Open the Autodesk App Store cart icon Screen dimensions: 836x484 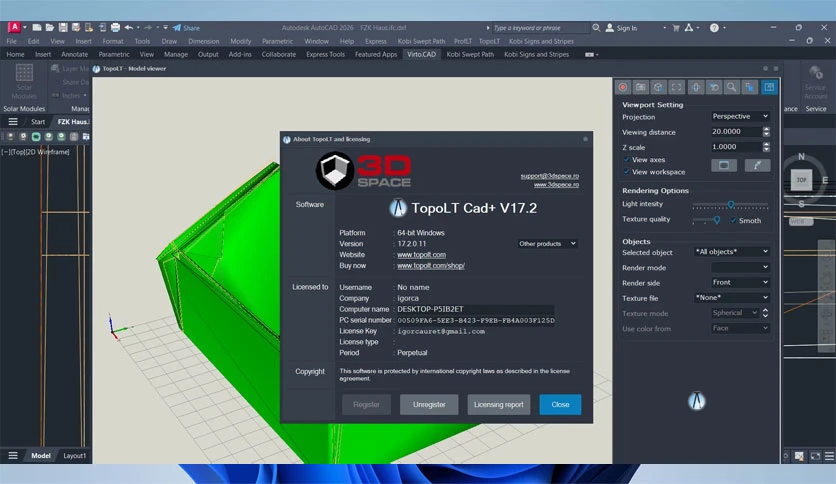[676, 28]
